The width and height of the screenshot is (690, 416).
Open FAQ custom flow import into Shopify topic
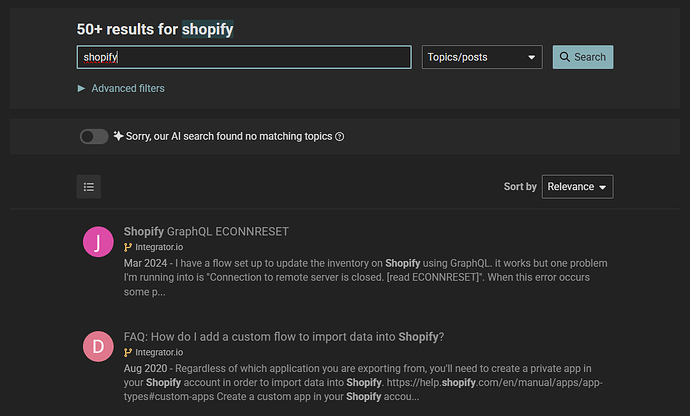coord(284,337)
